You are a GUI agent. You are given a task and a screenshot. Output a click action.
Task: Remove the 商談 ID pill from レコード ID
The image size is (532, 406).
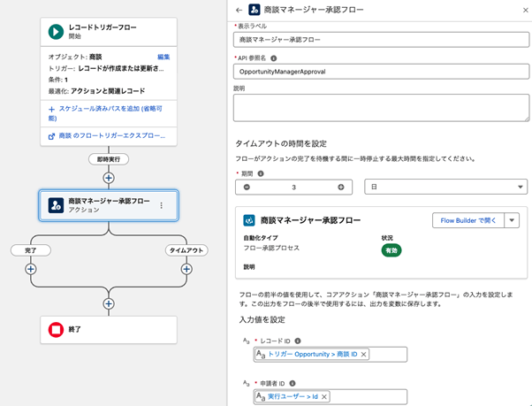(x=364, y=354)
